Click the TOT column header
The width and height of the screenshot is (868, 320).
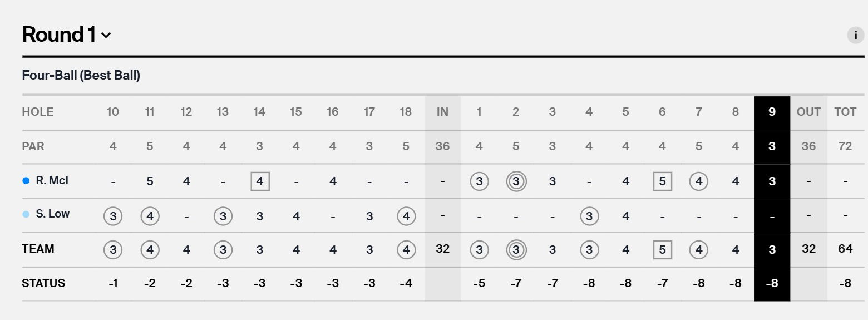845,112
